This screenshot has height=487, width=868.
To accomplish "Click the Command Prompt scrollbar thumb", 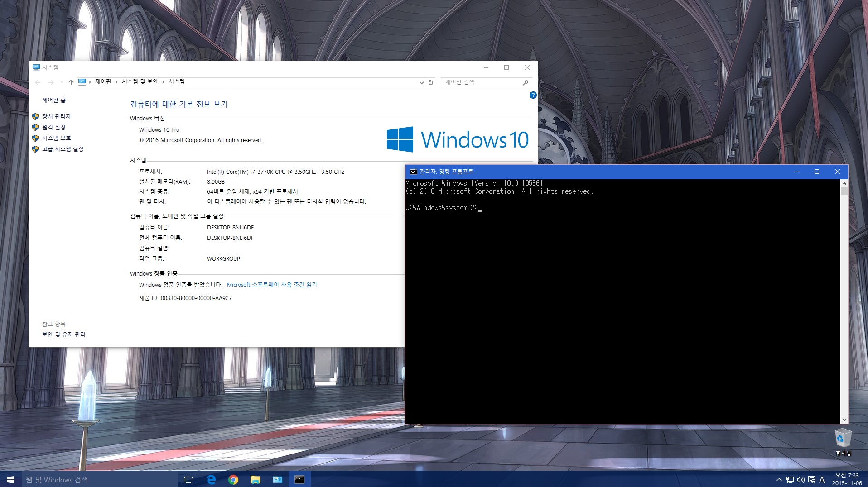I will coord(844,191).
